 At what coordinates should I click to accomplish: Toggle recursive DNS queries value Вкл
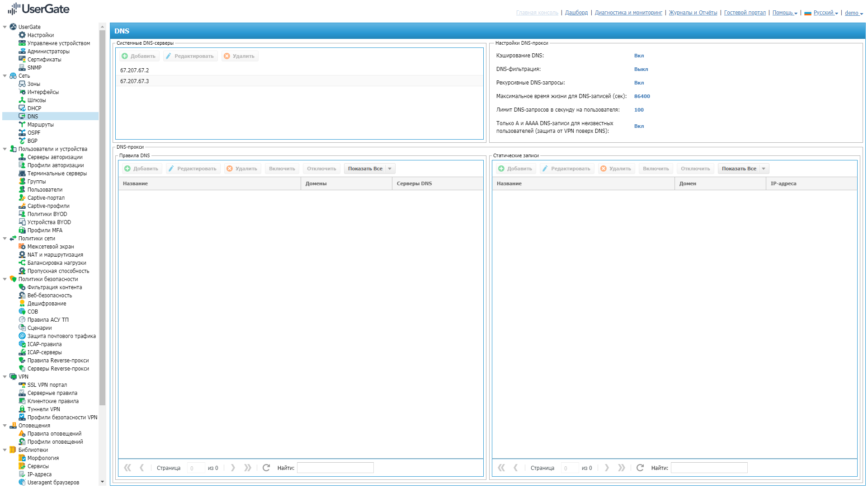click(638, 83)
